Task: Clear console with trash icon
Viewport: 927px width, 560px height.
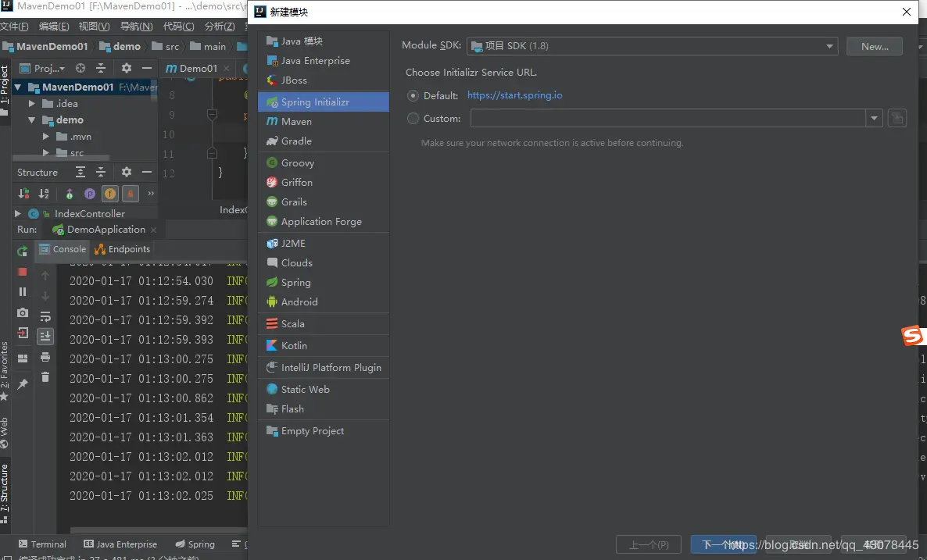Action: tap(45, 377)
